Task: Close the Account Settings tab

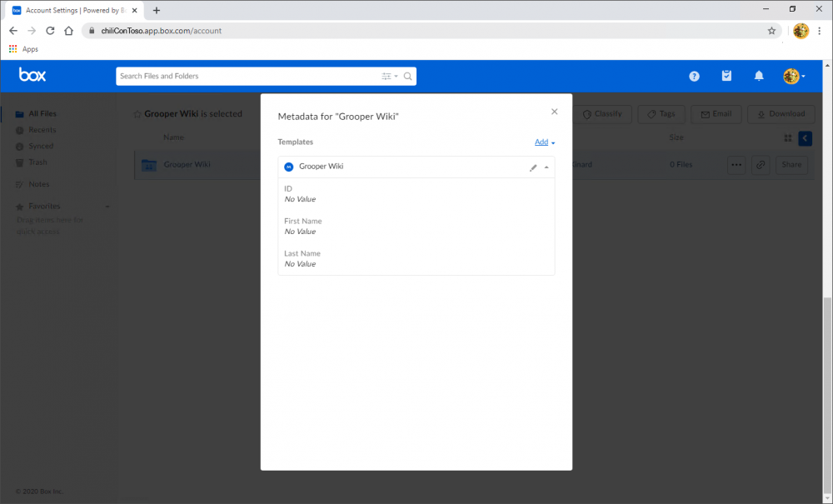Action: pos(134,10)
